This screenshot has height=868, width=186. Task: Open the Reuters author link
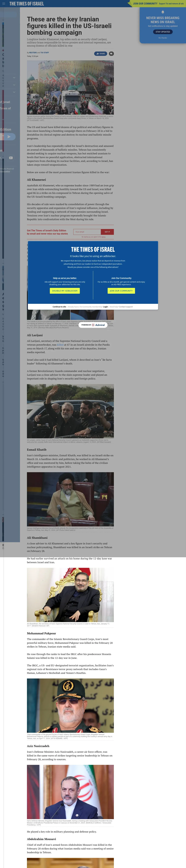(33, 53)
